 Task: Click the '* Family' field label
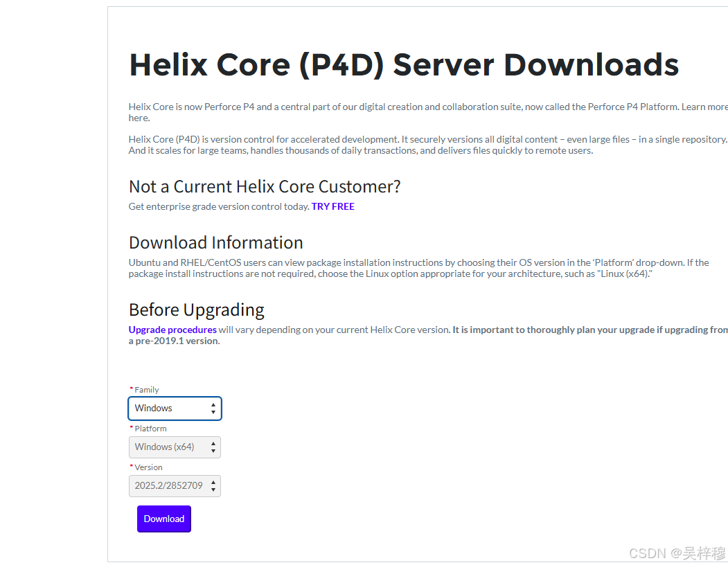pos(144,390)
